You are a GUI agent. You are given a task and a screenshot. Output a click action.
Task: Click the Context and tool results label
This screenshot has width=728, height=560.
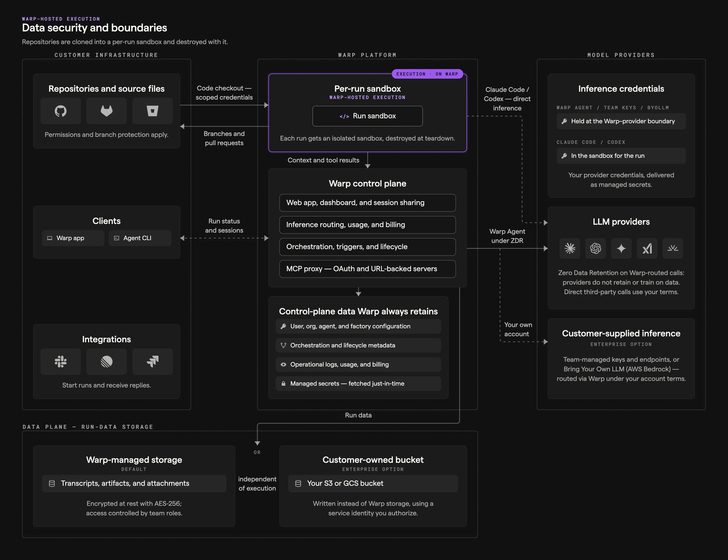[x=323, y=160]
